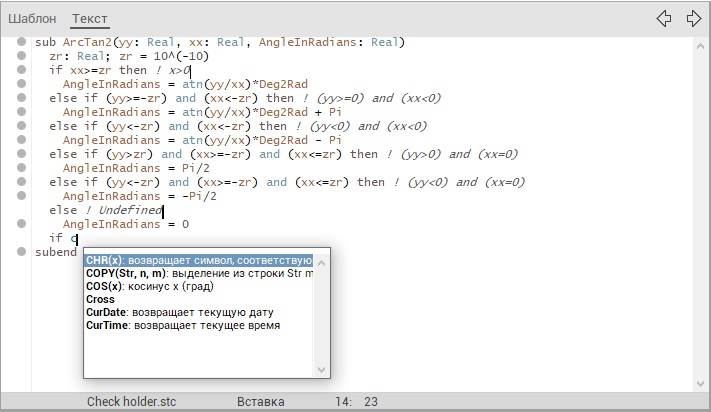
Task: Switch to the Шаблон tab
Action: 32,19
